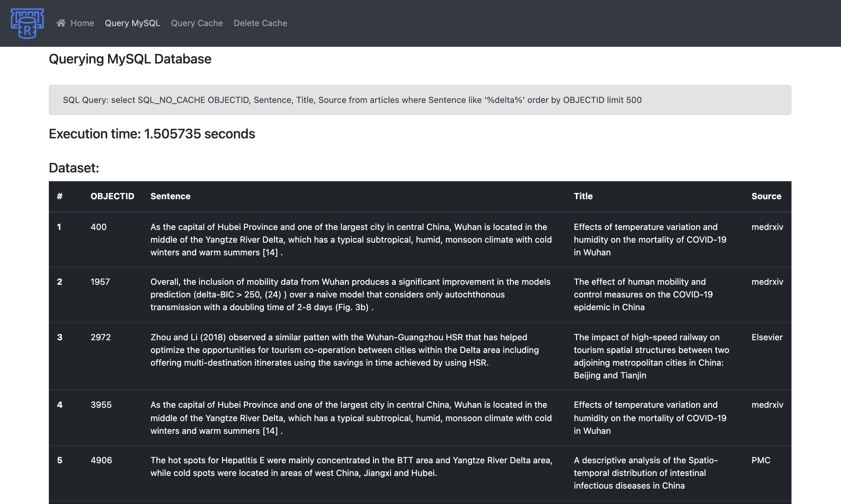Screen dimensions: 841x504
Task: Click the Elsevier source cell
Action: click(x=767, y=337)
